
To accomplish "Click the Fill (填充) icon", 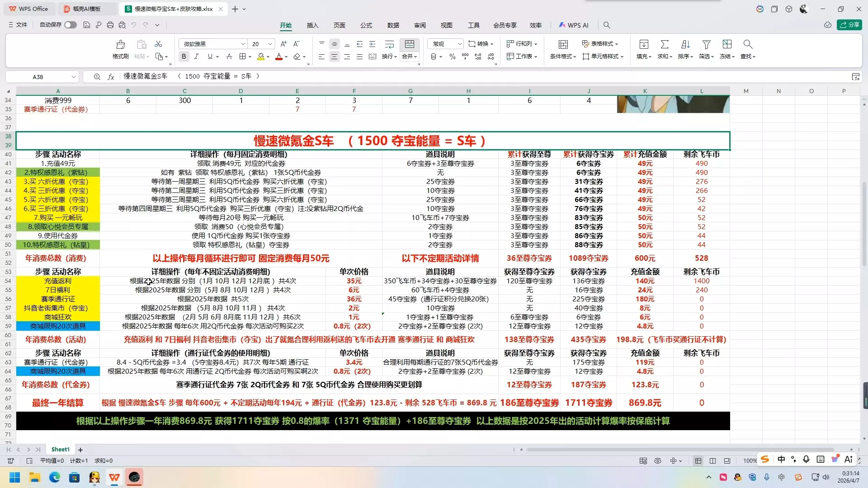I will click(x=643, y=44).
